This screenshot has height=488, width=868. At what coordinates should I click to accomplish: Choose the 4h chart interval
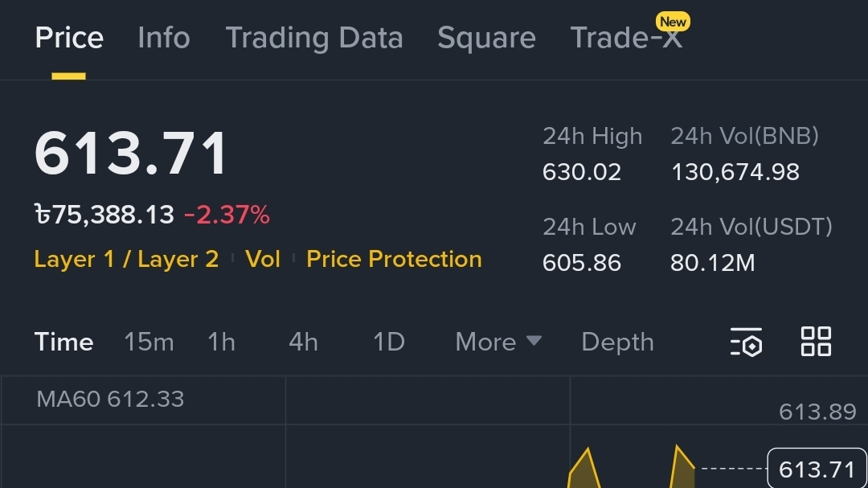303,342
